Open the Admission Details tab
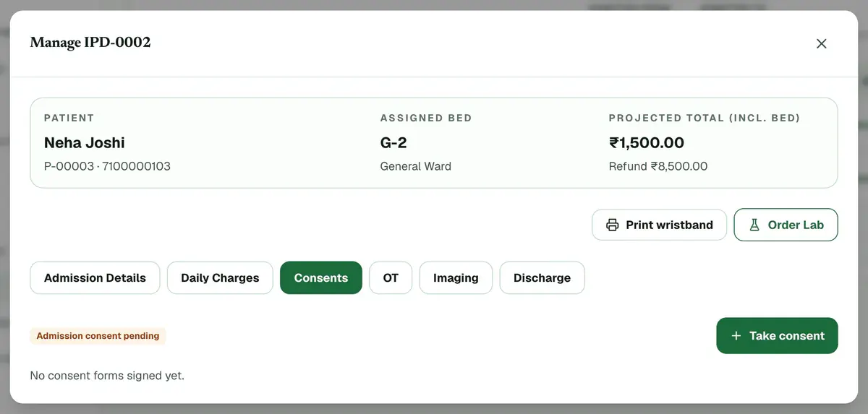868x414 pixels. 95,278
